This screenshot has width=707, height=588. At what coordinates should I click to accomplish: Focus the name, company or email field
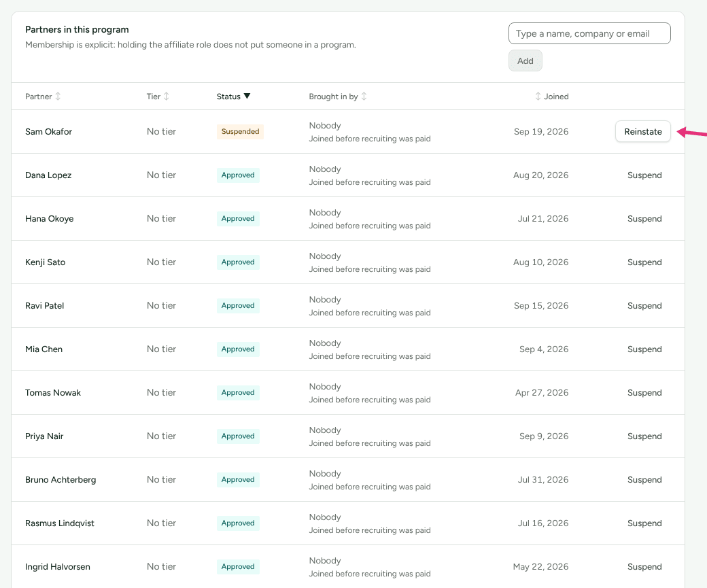click(x=589, y=33)
